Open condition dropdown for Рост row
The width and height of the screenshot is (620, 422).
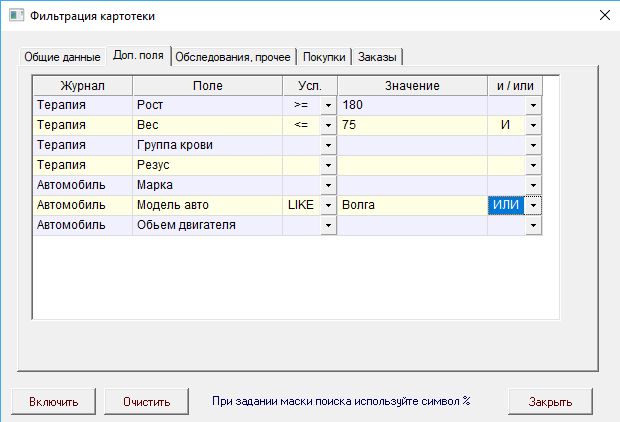(x=328, y=106)
